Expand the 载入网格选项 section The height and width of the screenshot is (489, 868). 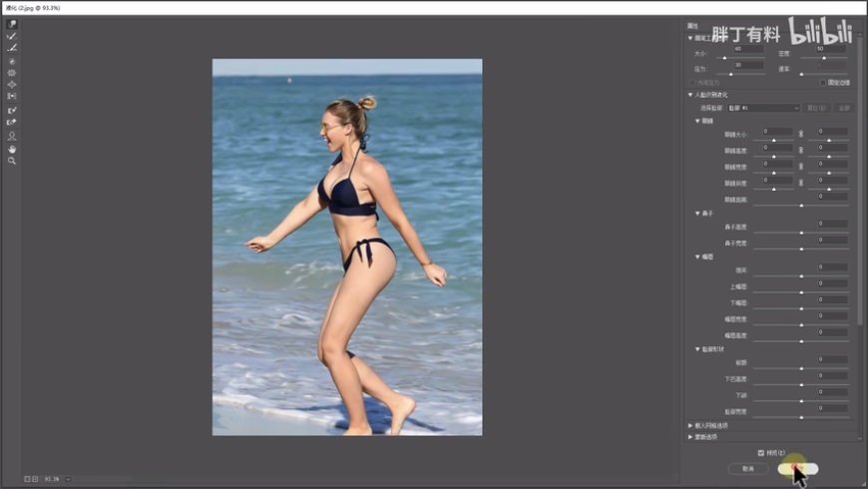pyautogui.click(x=690, y=425)
